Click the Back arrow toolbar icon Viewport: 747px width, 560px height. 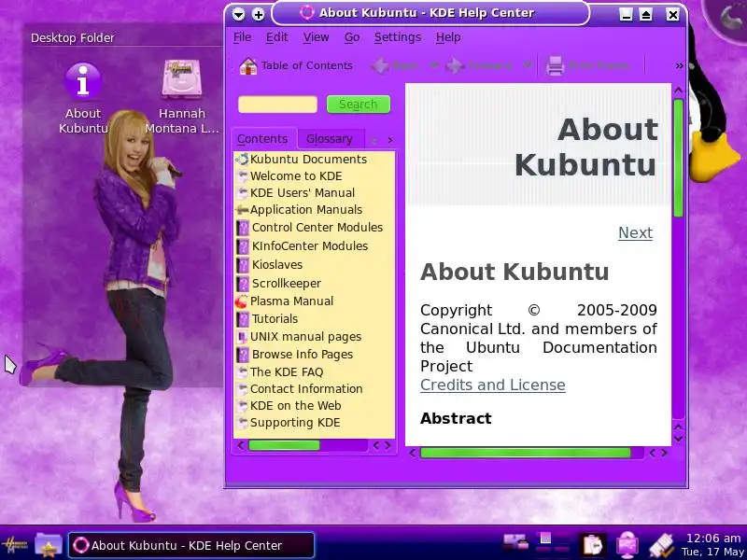coord(380,65)
